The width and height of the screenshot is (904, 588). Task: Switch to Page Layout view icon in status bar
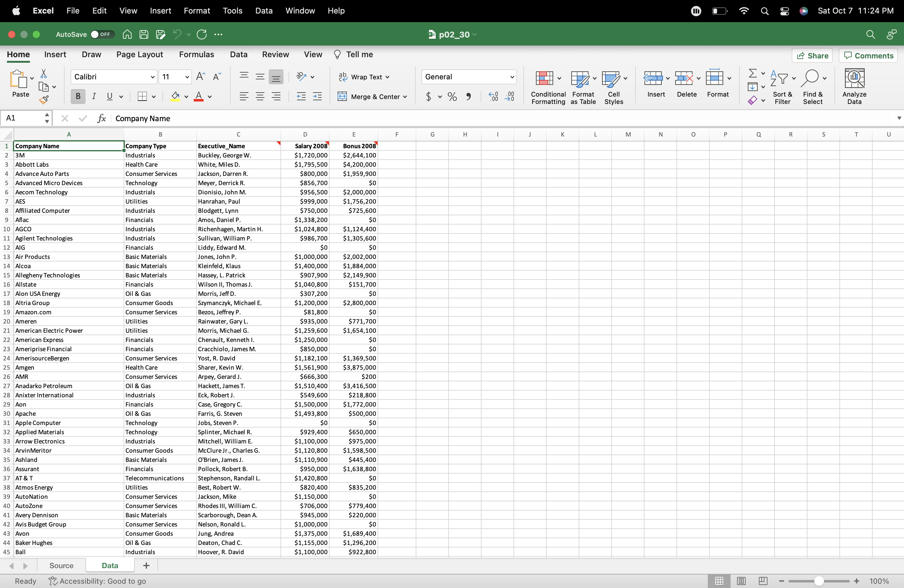[x=741, y=581]
